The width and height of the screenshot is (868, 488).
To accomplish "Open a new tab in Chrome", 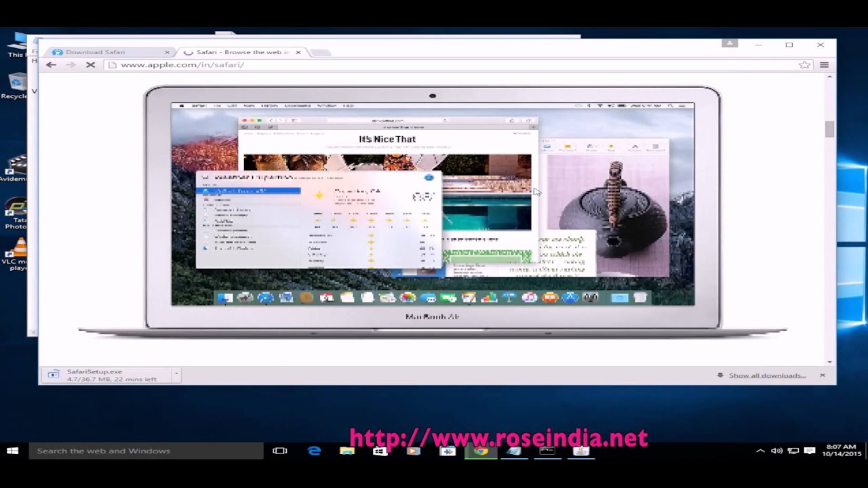I will tap(321, 52).
